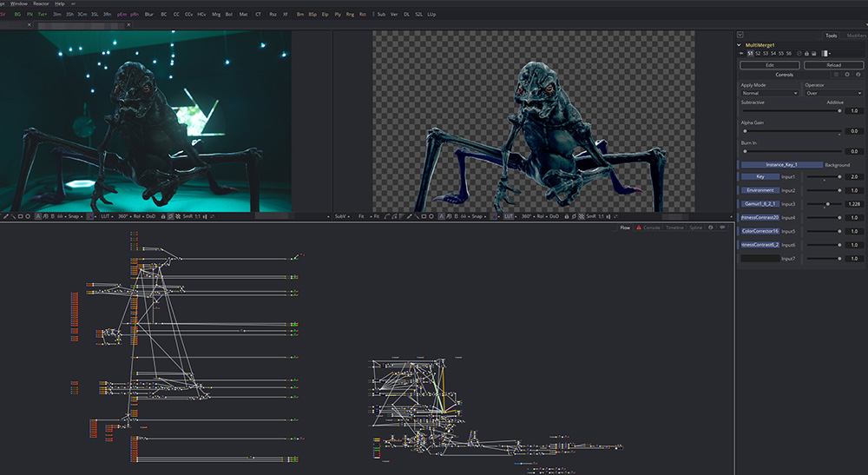The image size is (868, 475).
Task: Toggle the LUT button in left viewer
Action: [103, 215]
